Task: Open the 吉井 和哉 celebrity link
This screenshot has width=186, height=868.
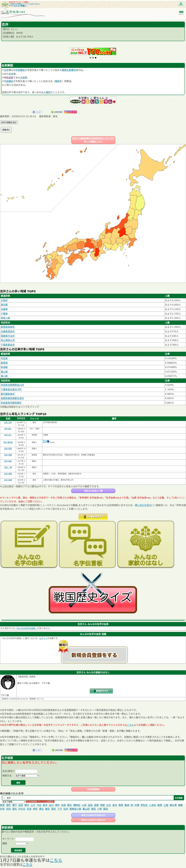Action: (8, 449)
